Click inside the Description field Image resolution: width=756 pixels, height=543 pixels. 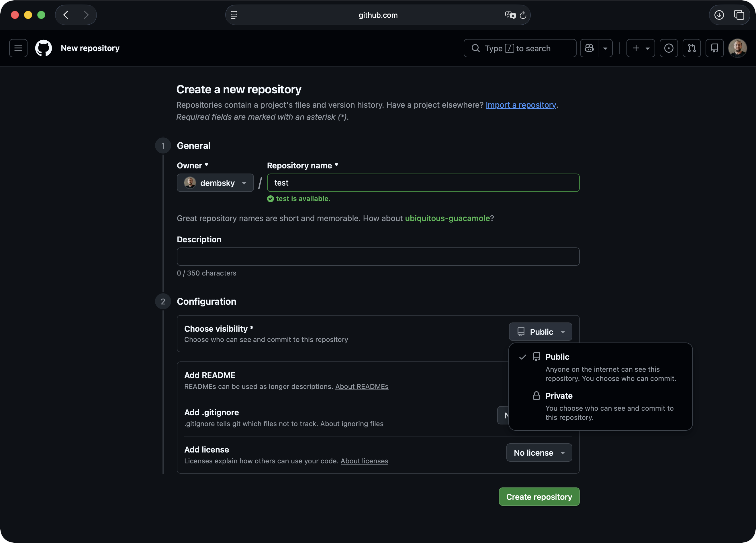coord(378,257)
